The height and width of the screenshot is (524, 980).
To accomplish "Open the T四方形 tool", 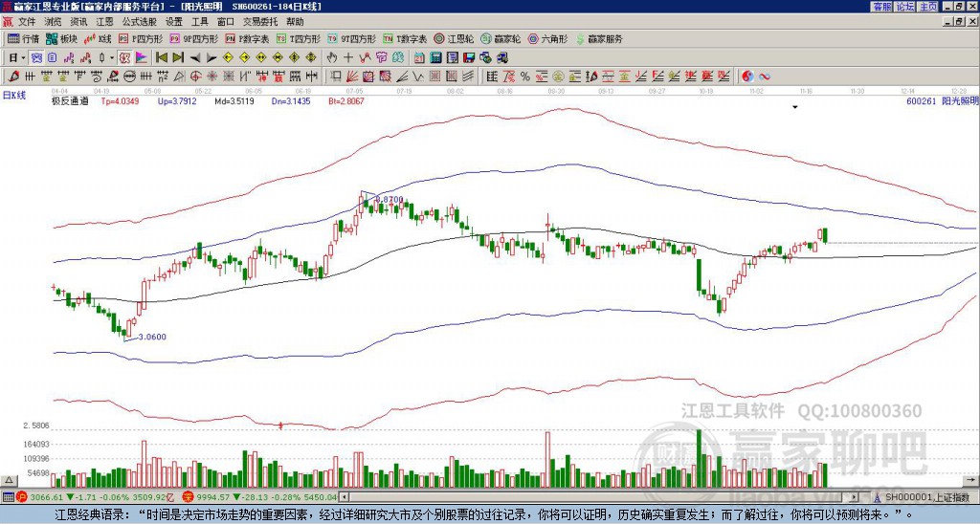I will 299,38.
